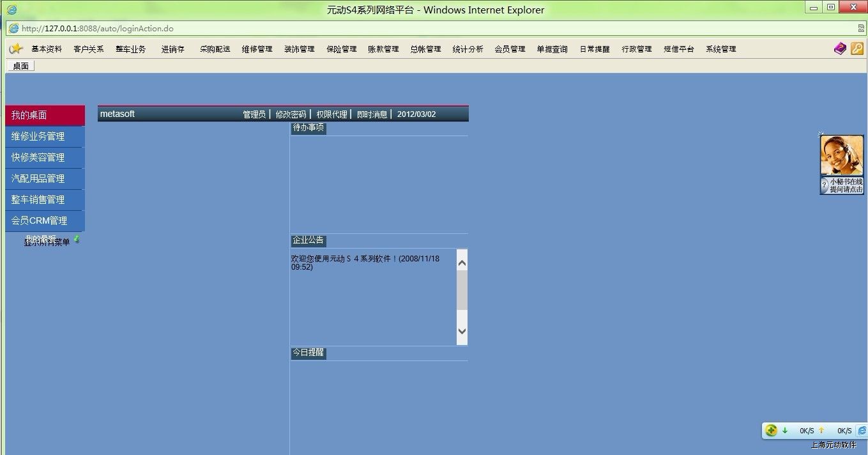Open the purple help book icon
The height and width of the screenshot is (455, 868).
pyautogui.click(x=840, y=49)
